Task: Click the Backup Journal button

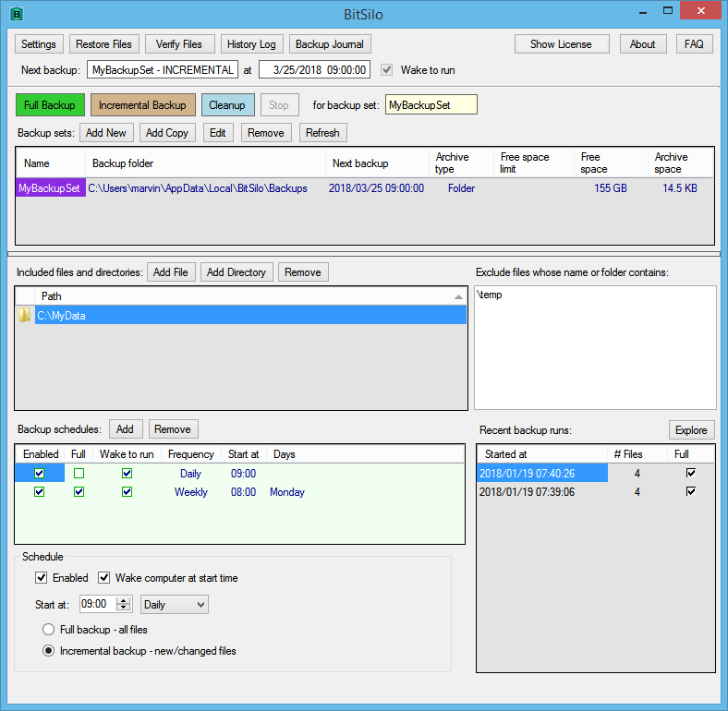Action: pyautogui.click(x=330, y=44)
